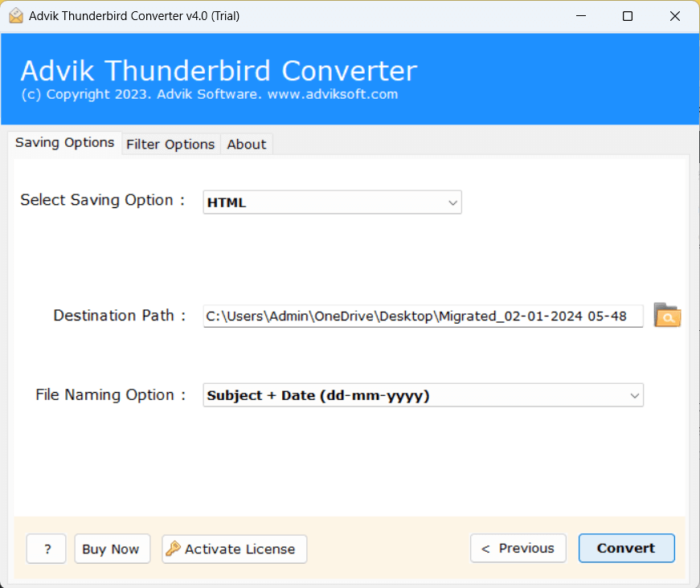The width and height of the screenshot is (700, 588).
Task: Maximize the converter window
Action: click(x=627, y=16)
